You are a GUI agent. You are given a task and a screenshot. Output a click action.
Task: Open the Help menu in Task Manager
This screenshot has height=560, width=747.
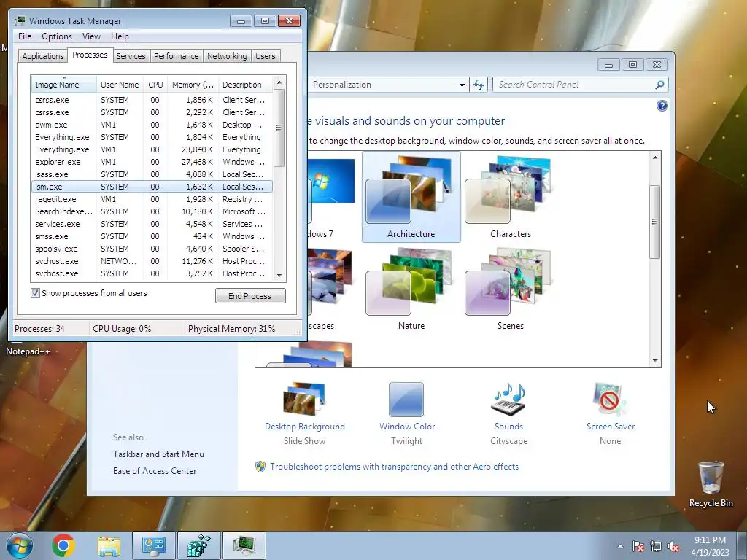pos(120,36)
